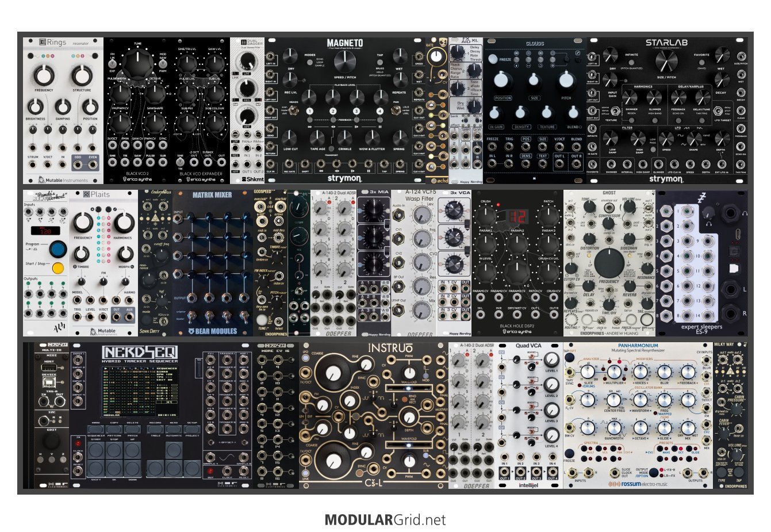Click the Rings FREQUENCY knob
This screenshot has width=771, height=532.
(43, 75)
